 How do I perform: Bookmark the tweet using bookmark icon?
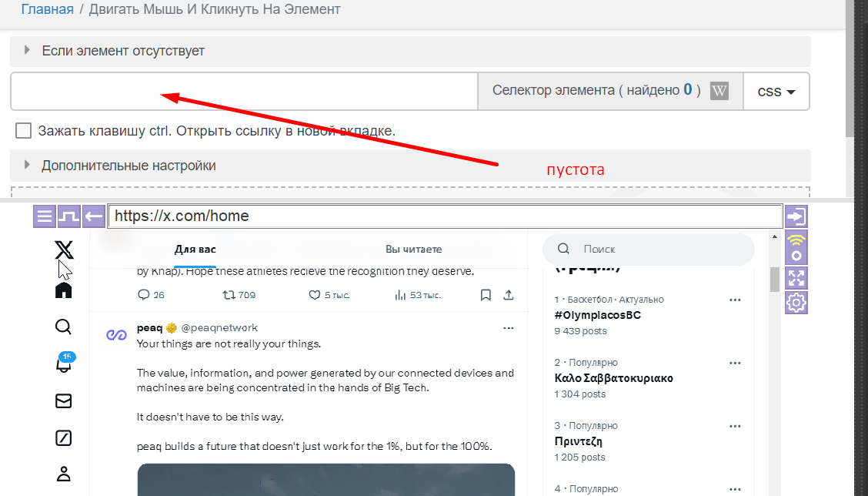(486, 295)
